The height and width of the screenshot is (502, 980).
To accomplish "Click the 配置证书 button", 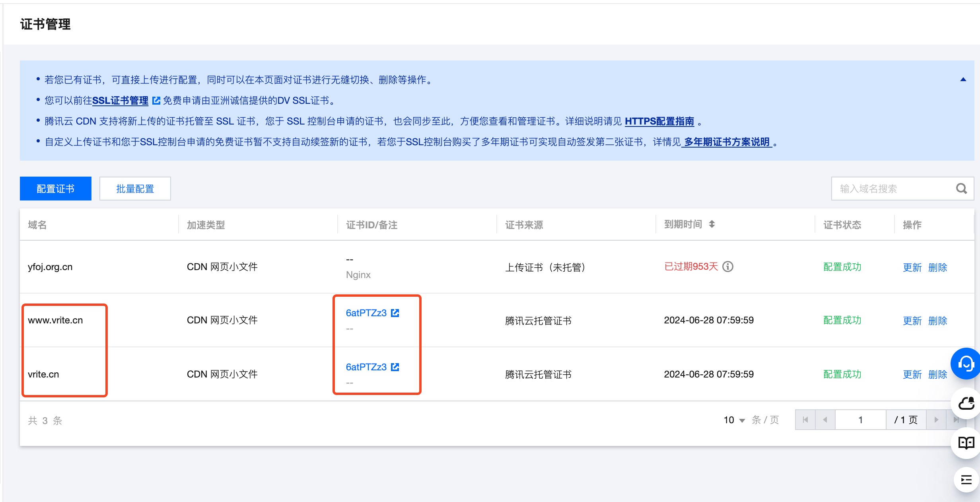I will click(x=55, y=189).
